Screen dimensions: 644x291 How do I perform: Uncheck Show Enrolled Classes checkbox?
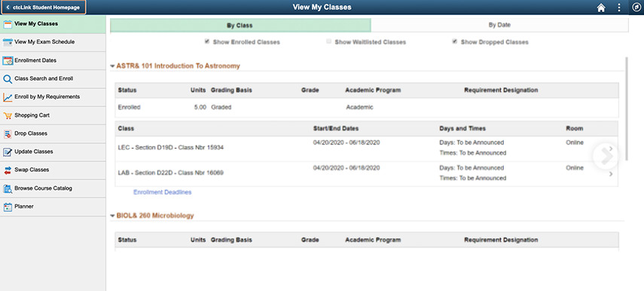tap(207, 41)
